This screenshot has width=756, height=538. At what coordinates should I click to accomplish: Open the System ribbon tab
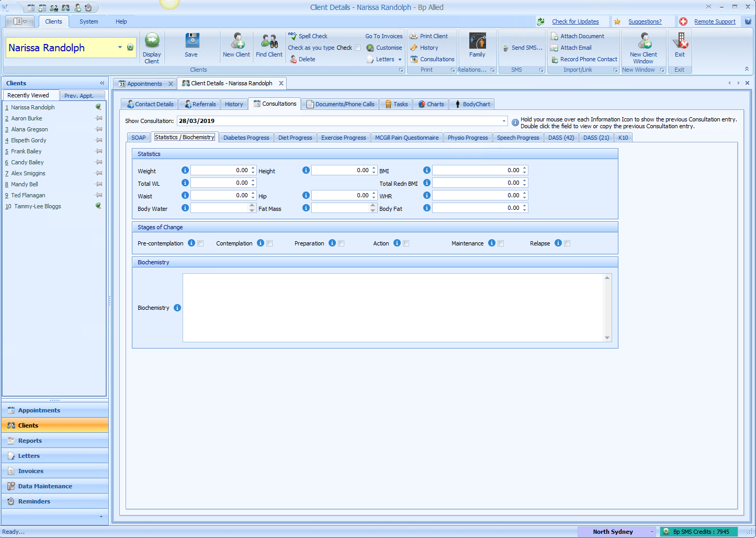pyautogui.click(x=89, y=21)
